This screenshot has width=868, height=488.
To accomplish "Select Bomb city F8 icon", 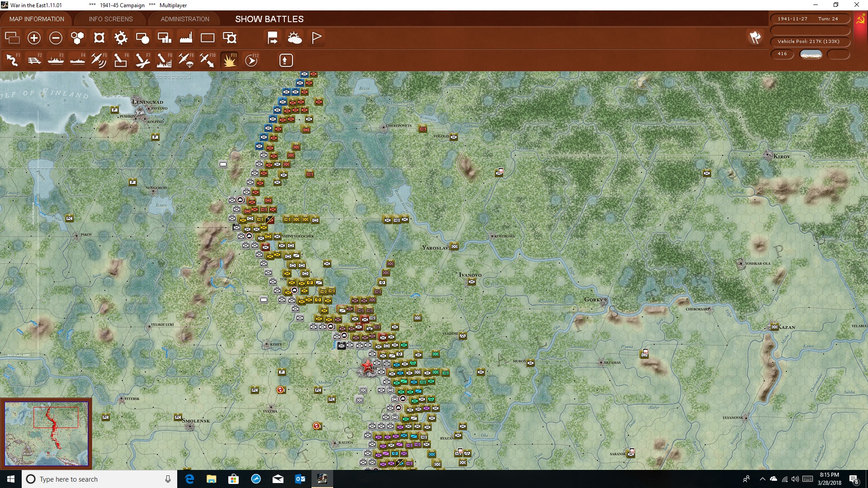I will pos(164,60).
